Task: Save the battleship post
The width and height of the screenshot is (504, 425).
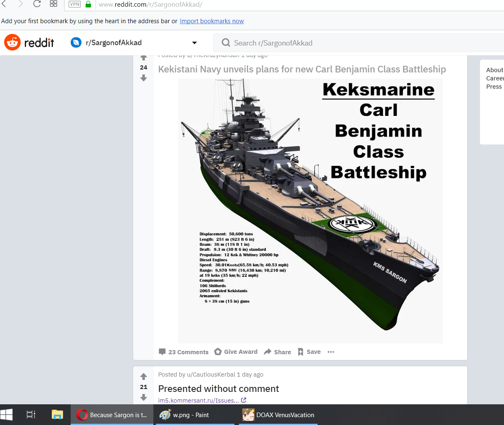Action: tap(309, 352)
